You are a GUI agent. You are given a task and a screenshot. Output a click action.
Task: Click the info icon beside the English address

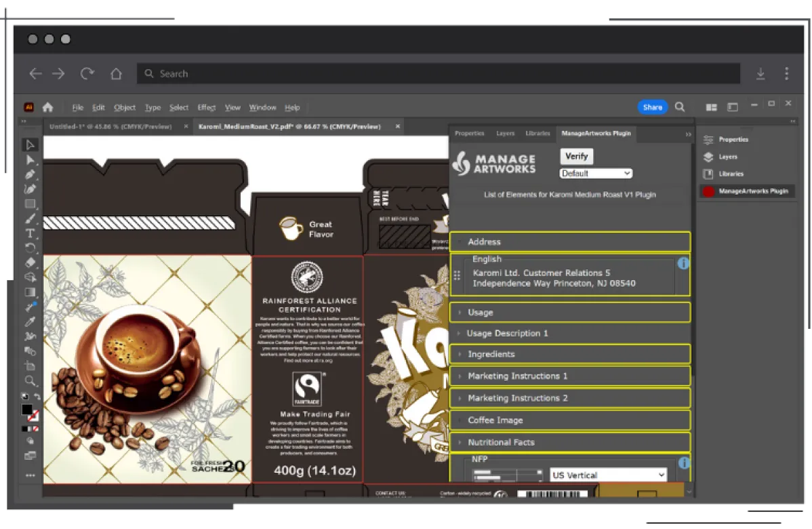coord(683,263)
